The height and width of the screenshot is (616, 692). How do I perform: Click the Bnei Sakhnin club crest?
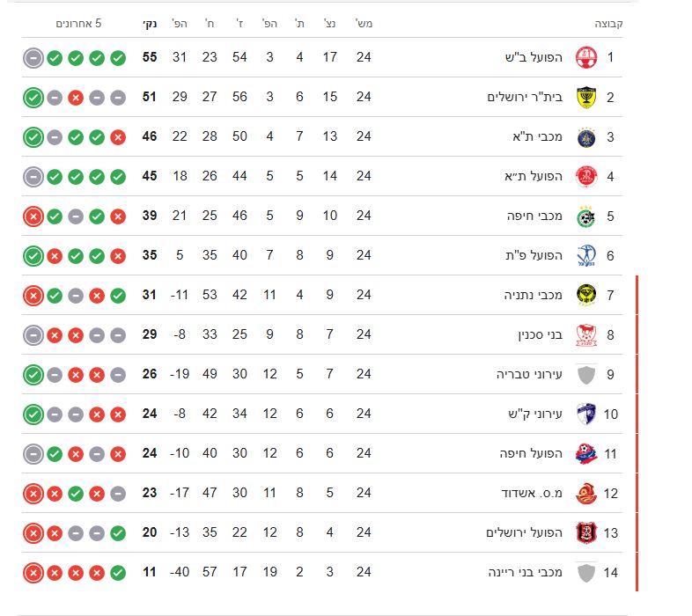pos(585,335)
